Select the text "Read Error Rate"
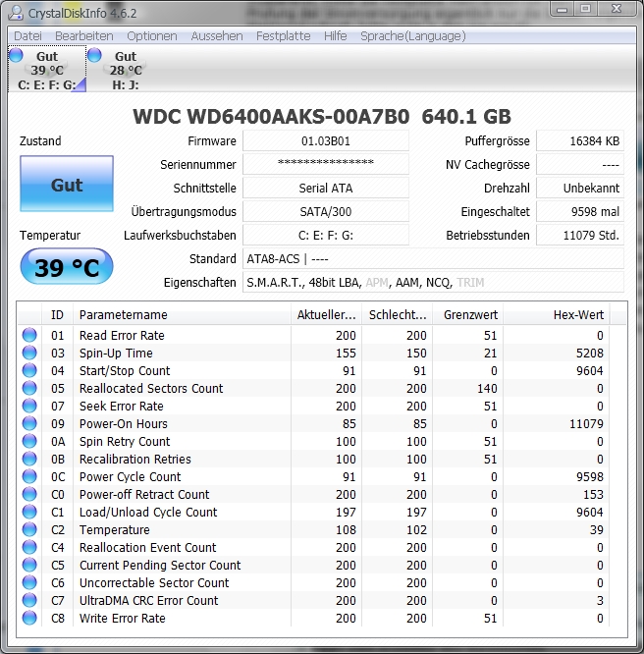The height and width of the screenshot is (654, 644). click(122, 335)
